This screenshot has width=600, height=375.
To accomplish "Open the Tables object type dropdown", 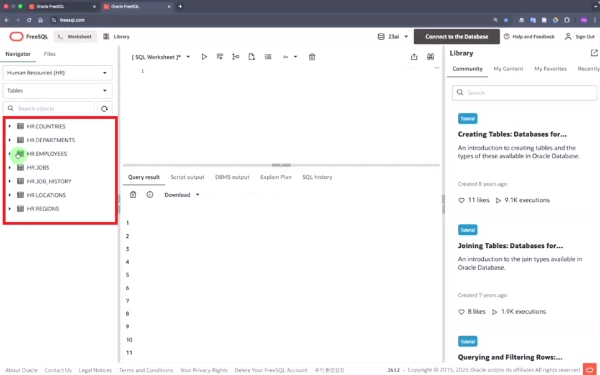I will tap(57, 91).
